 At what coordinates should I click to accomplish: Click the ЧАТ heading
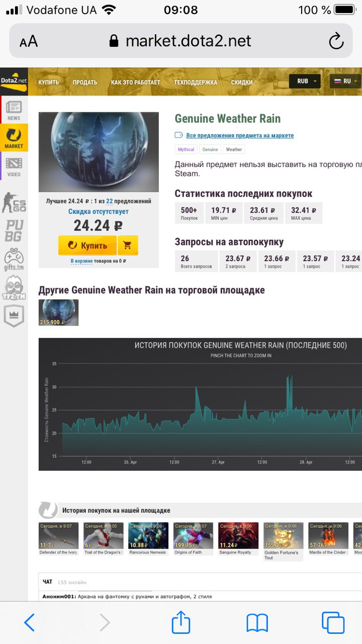pyautogui.click(x=47, y=582)
